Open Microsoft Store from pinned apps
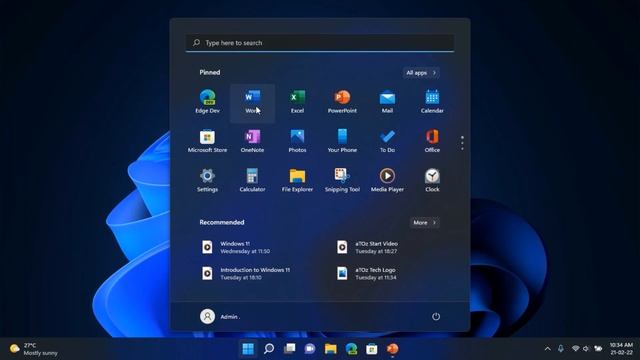The height and width of the screenshot is (360, 640). [x=207, y=141]
